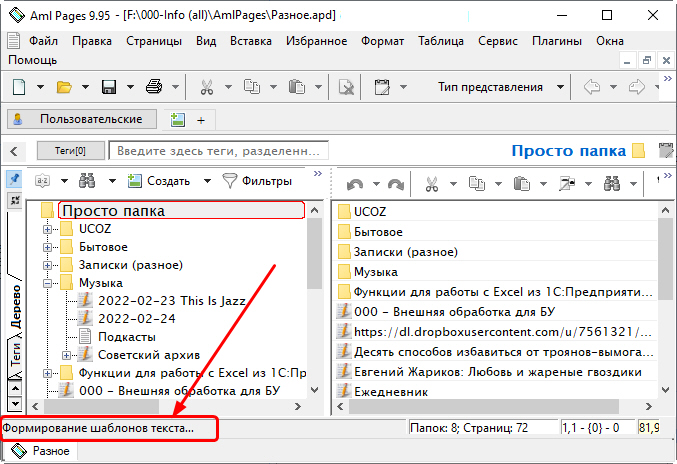Screen dimensions: 677x464
Task: Click the plus button beside the tab
Action: click(201, 120)
